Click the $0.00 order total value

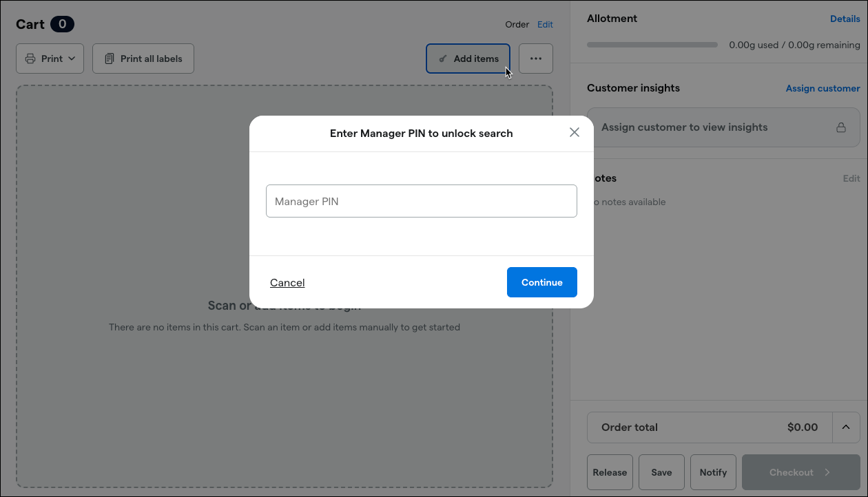click(x=803, y=427)
